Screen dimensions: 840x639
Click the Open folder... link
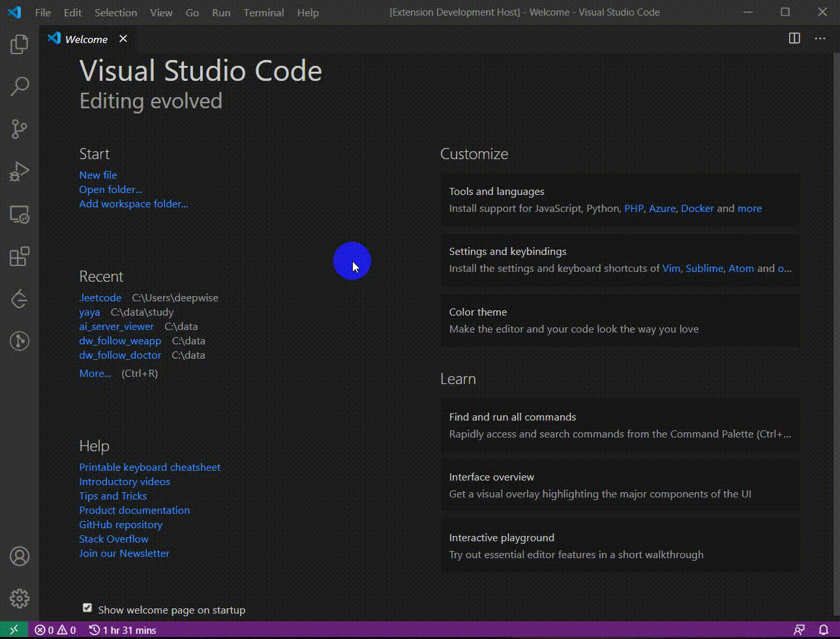110,189
